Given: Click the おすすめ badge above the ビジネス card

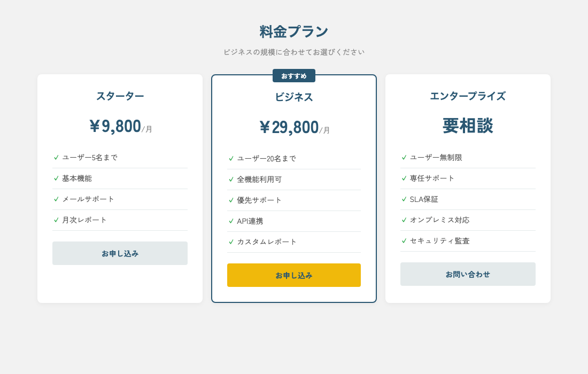Looking at the screenshot, I should (294, 75).
